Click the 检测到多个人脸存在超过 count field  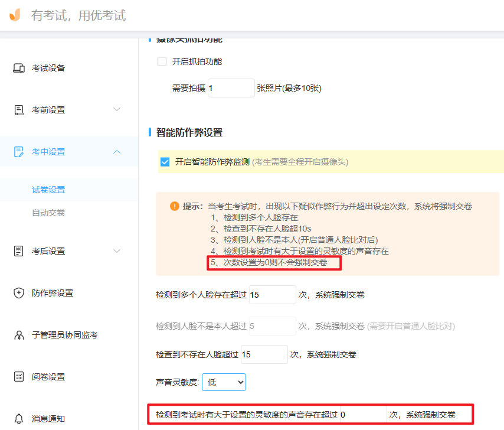pyautogui.click(x=272, y=294)
